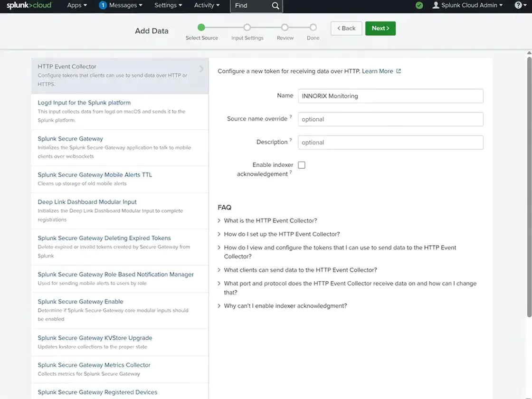Click the Review step marker
The image size is (532, 399).
pyautogui.click(x=285, y=27)
